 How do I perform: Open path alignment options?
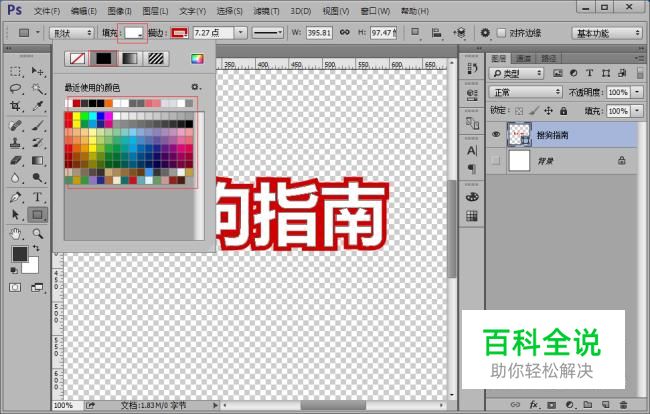[437, 33]
